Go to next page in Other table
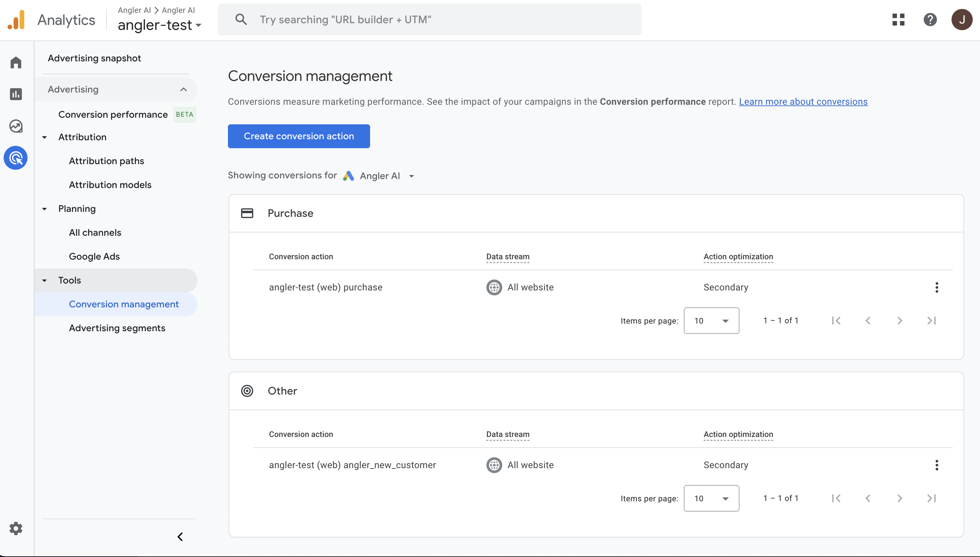This screenshot has height=557, width=980. [899, 498]
